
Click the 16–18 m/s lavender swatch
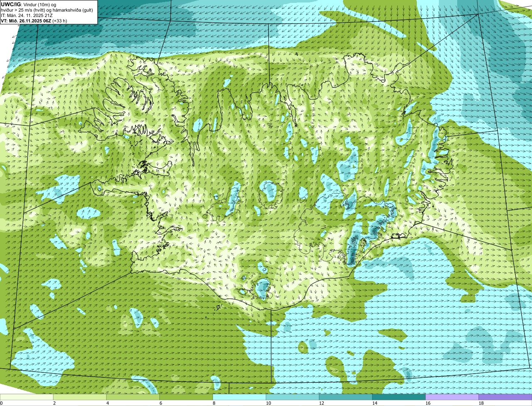coord(452,397)
